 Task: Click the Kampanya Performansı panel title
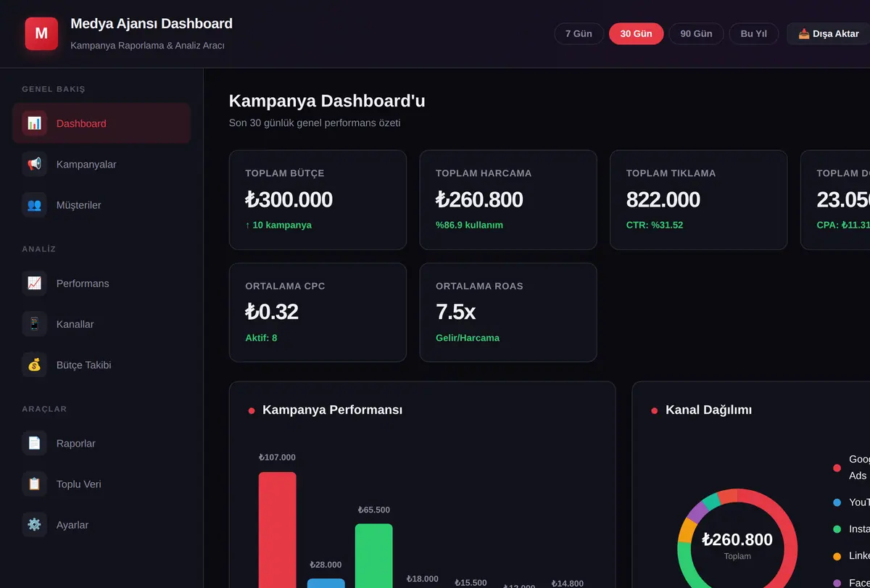tap(332, 410)
